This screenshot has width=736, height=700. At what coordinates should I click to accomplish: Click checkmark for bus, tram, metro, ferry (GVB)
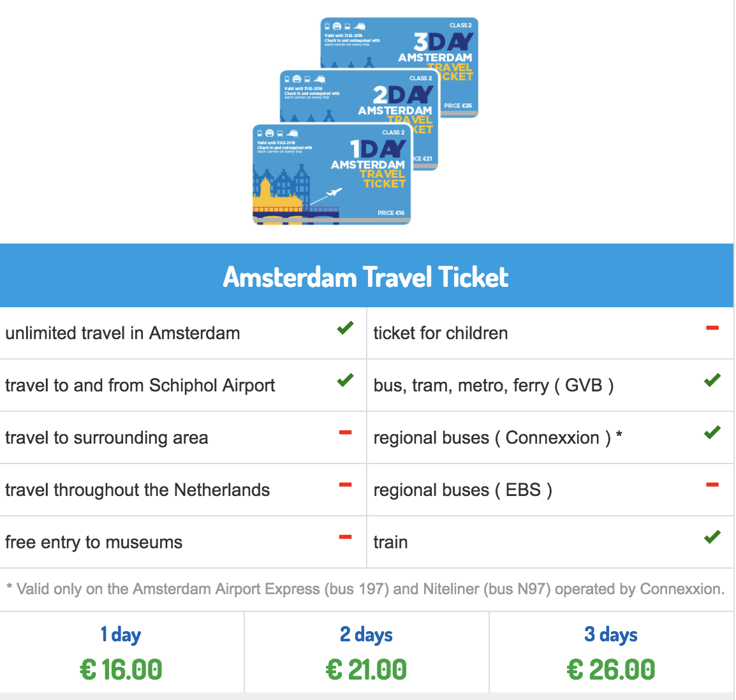point(712,379)
